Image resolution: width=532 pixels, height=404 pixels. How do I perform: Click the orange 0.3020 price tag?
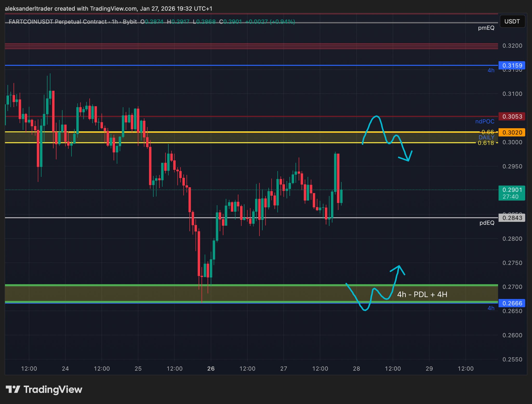tap(512, 132)
